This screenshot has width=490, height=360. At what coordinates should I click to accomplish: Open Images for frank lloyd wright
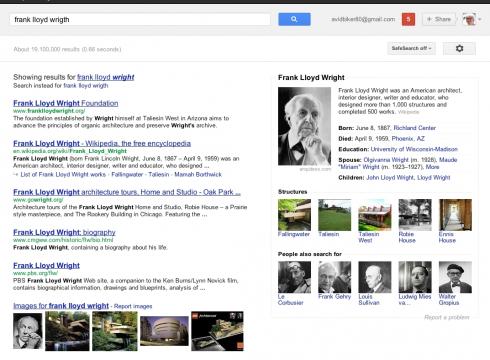tap(61, 306)
